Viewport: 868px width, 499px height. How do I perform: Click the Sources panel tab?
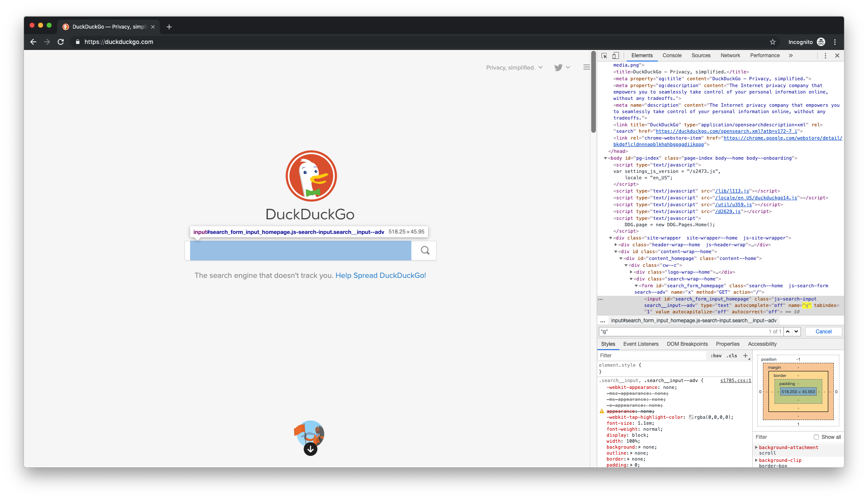tap(701, 55)
